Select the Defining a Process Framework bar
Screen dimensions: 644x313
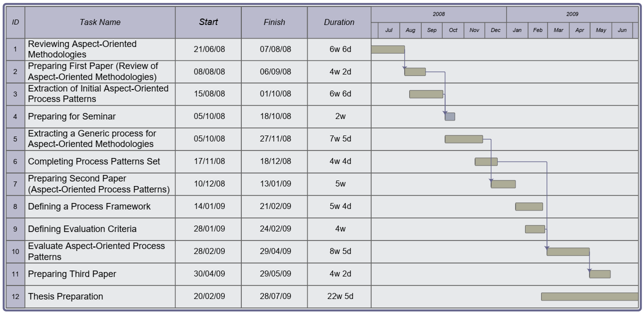click(529, 206)
